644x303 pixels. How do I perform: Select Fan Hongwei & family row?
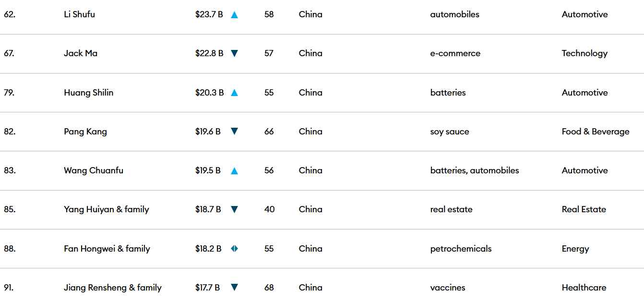pyautogui.click(x=107, y=249)
